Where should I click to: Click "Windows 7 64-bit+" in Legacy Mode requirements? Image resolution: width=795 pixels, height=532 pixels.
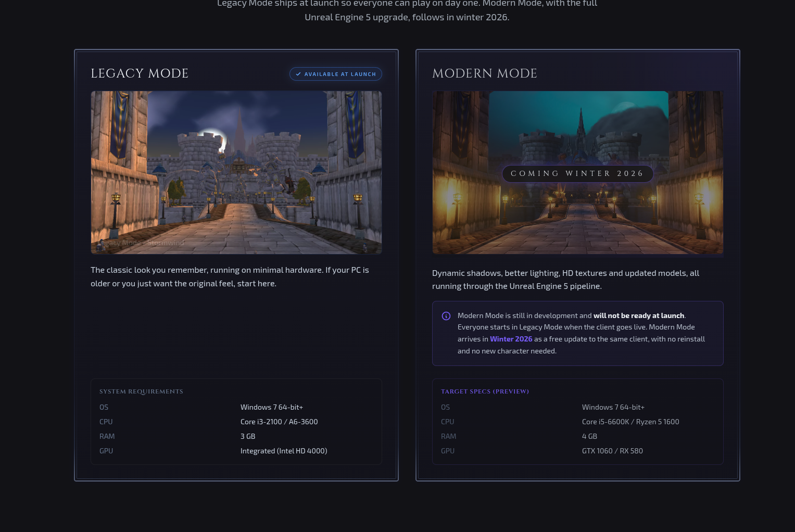pyautogui.click(x=272, y=407)
